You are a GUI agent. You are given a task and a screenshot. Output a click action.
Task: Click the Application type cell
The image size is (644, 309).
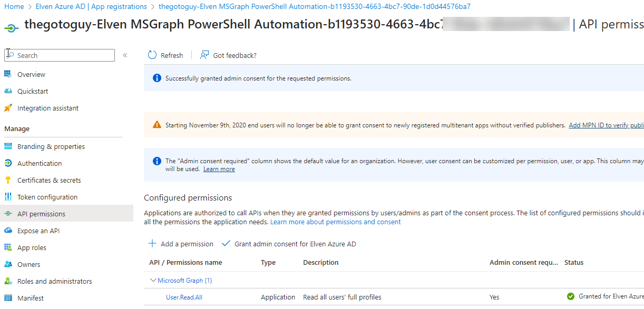pyautogui.click(x=278, y=297)
